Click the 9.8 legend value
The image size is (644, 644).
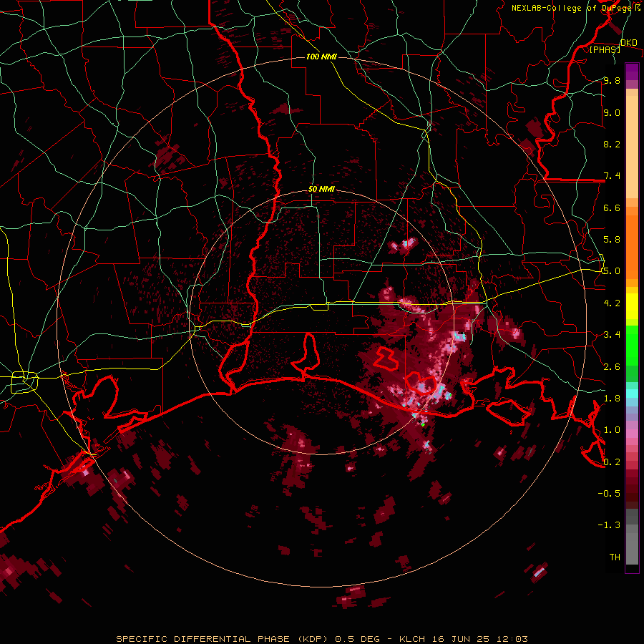coord(612,81)
